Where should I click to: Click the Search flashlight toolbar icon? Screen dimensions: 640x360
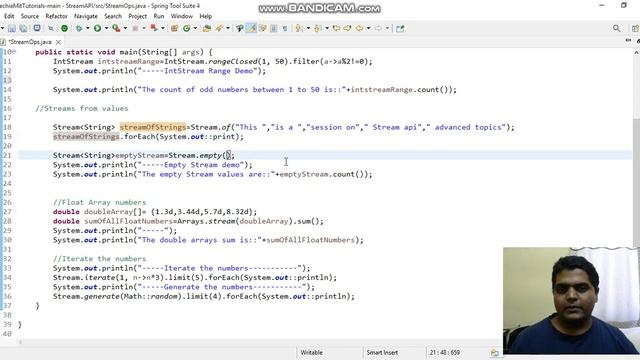[x=240, y=28]
